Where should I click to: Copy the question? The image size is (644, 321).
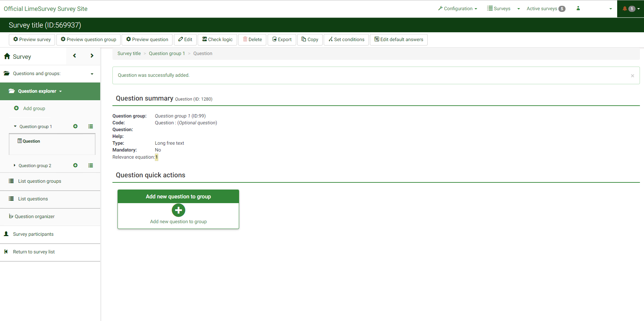[310, 39]
